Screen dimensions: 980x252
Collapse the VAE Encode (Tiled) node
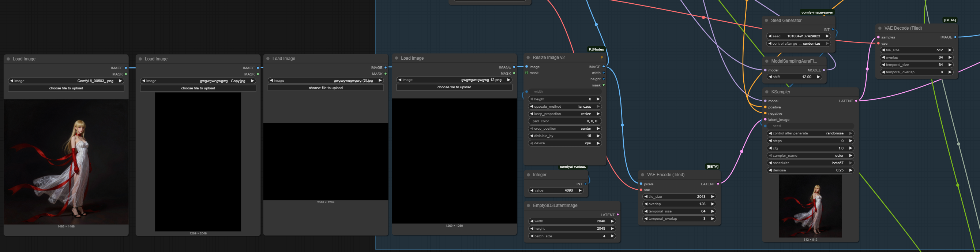[x=643, y=175]
